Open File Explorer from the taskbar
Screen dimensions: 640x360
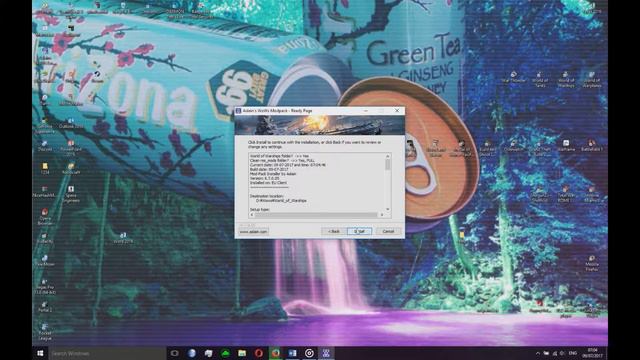pyautogui.click(x=242, y=353)
